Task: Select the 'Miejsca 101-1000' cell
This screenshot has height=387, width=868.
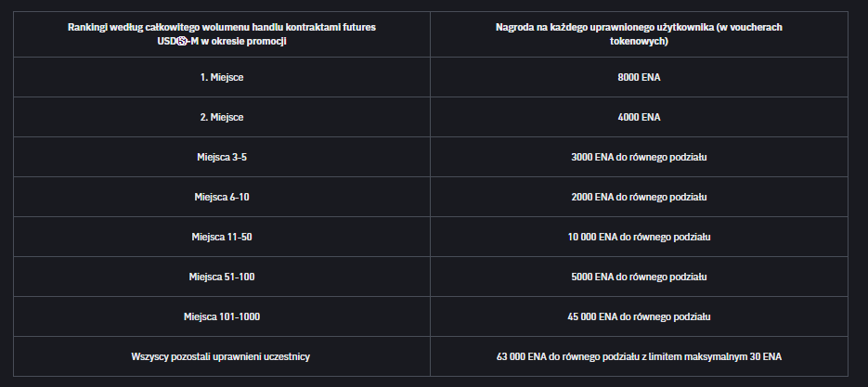Action: [222, 316]
